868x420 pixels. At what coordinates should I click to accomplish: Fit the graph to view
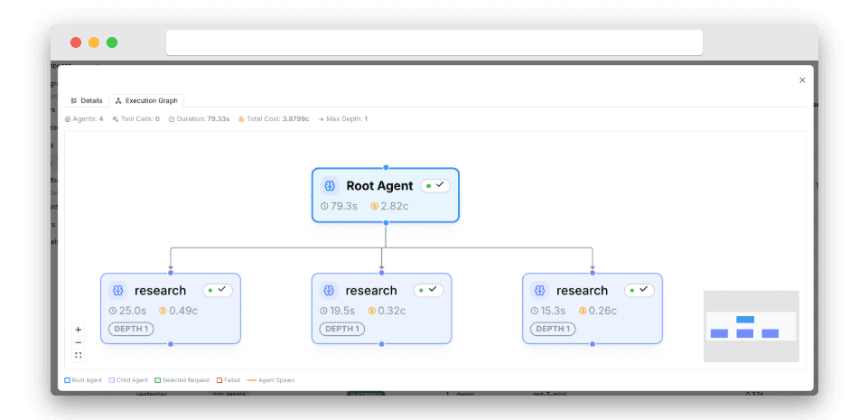(78, 355)
